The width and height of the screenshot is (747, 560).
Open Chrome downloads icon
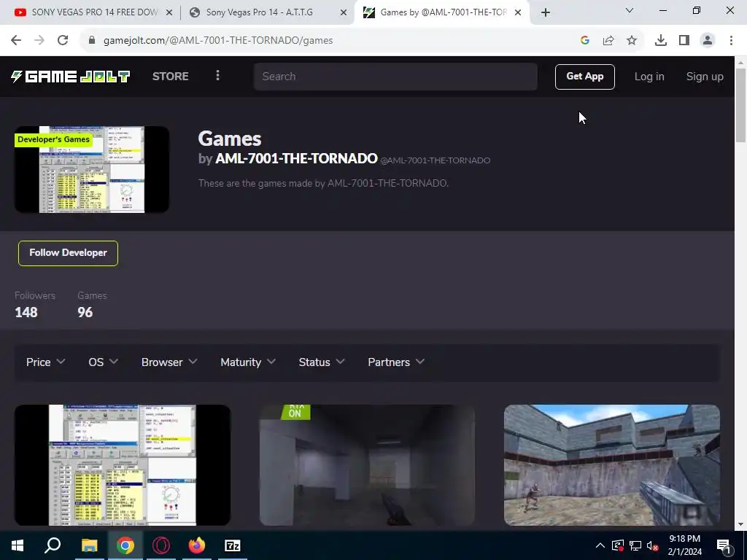coord(661,40)
